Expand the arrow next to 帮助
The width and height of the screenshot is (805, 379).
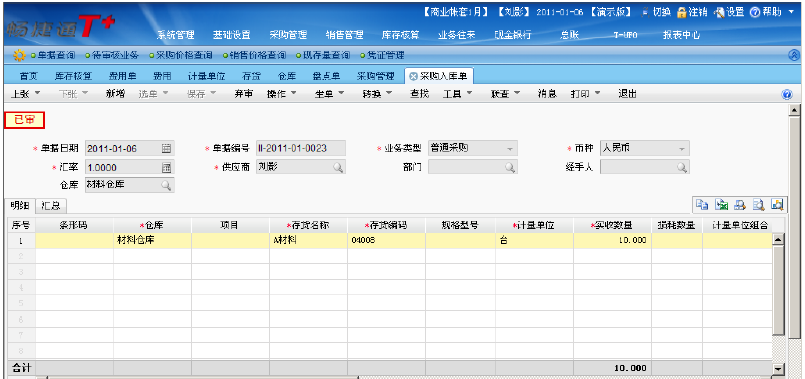792,11
